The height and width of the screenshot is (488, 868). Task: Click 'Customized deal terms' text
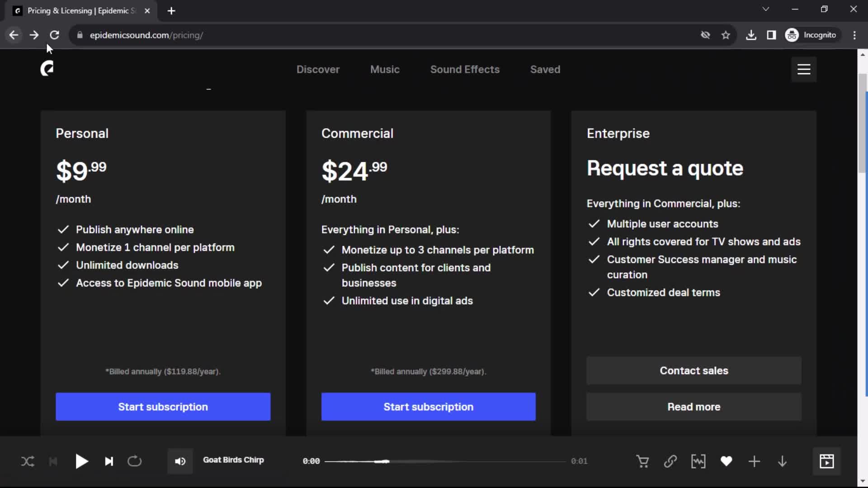tap(663, 293)
